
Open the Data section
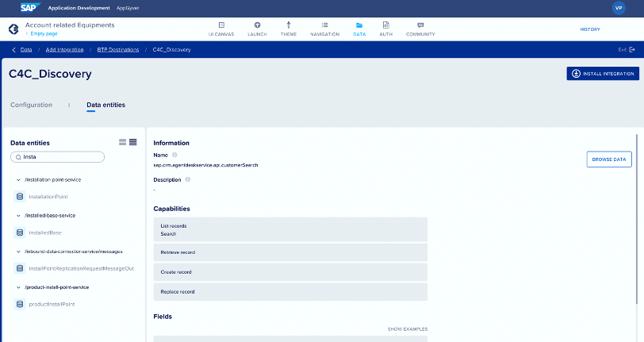click(x=359, y=29)
